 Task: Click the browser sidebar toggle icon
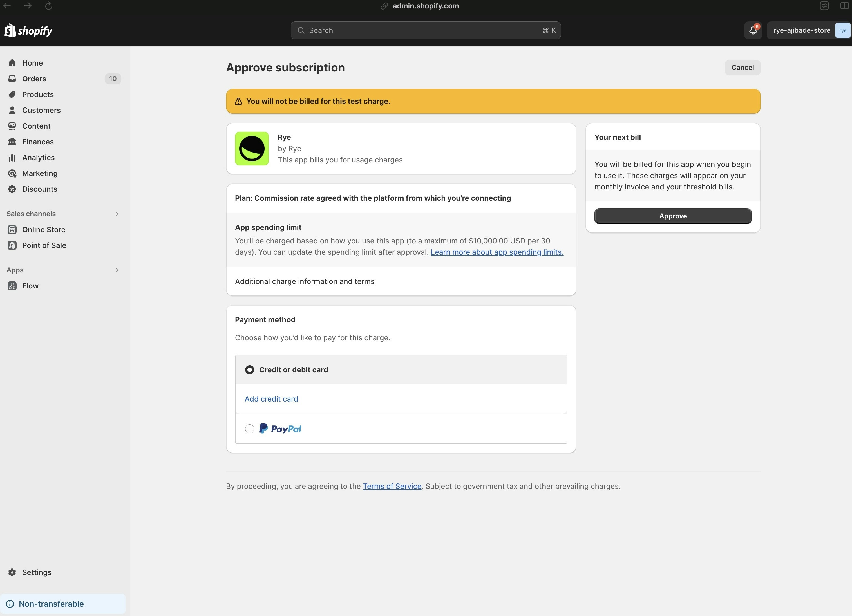coord(844,6)
